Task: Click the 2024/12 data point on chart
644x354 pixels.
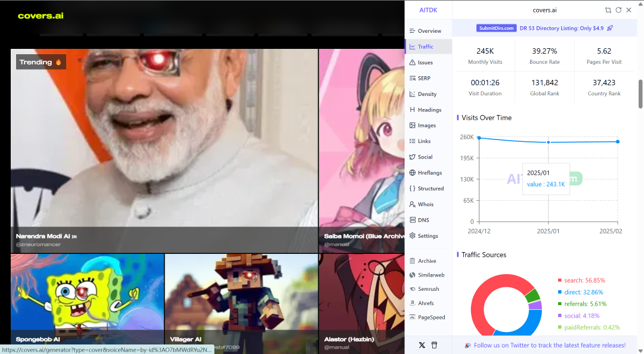Action: point(479,138)
